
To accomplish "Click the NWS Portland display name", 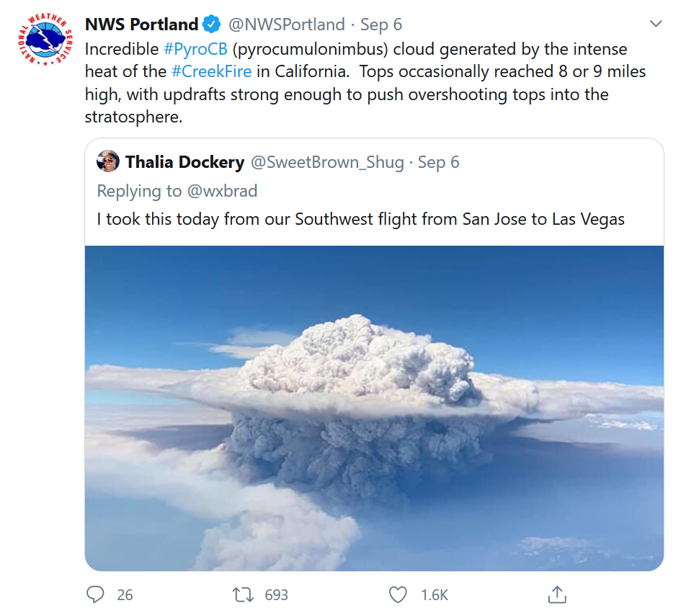I will 141,24.
